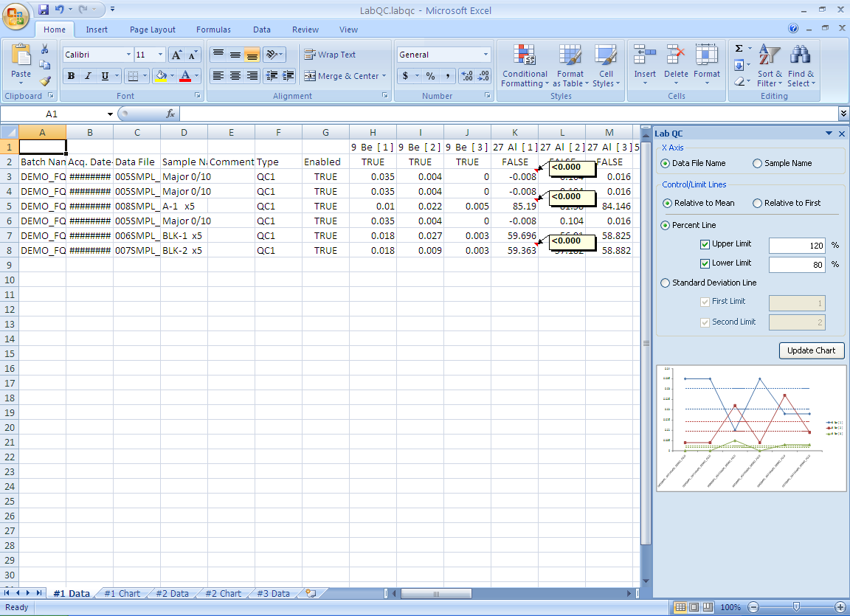Open Sort & Filter options

coord(770,66)
